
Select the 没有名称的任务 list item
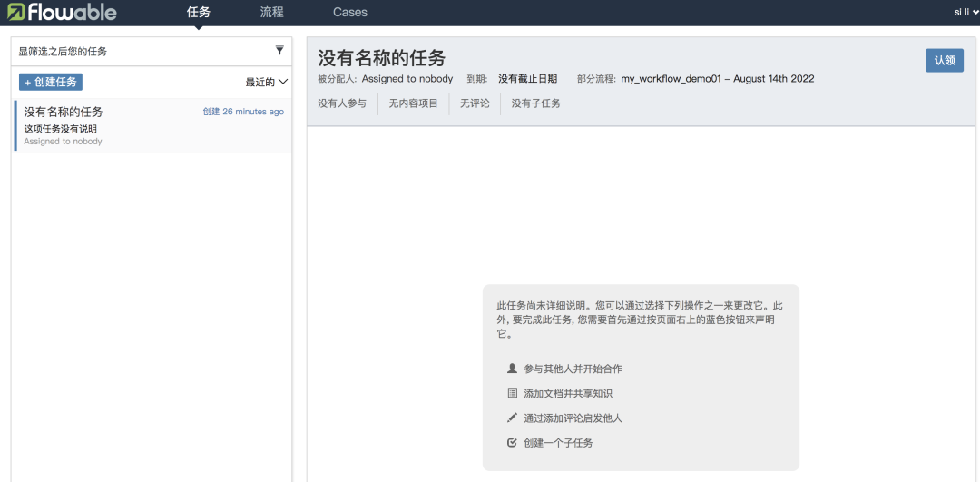click(152, 125)
